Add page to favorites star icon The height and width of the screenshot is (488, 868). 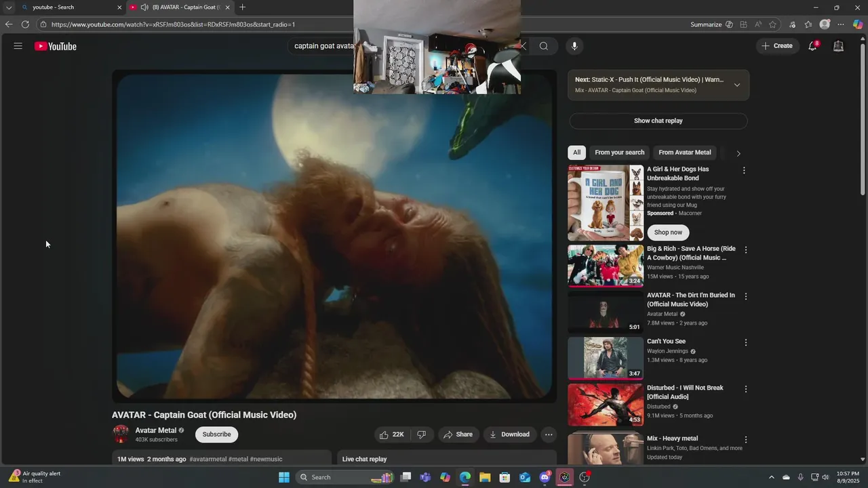pos(772,24)
